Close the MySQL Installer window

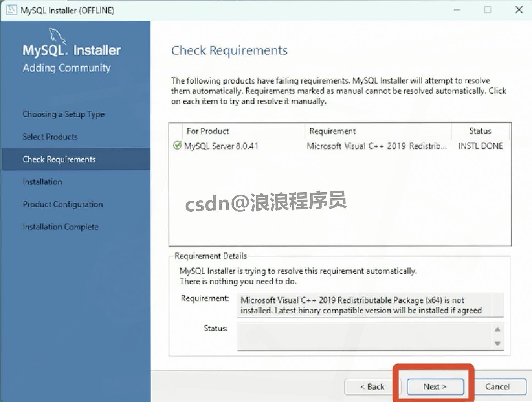pos(519,10)
